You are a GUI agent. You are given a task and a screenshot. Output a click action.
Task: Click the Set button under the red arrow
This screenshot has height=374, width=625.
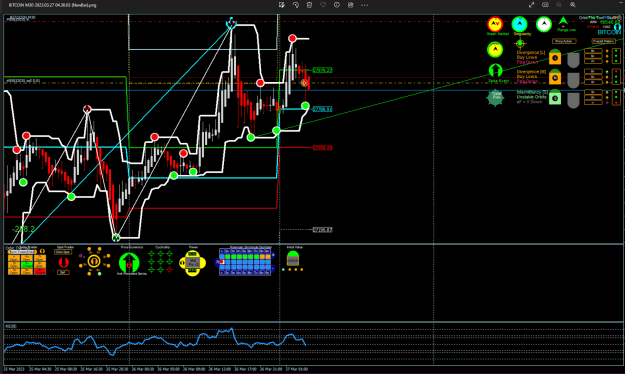click(x=63, y=272)
